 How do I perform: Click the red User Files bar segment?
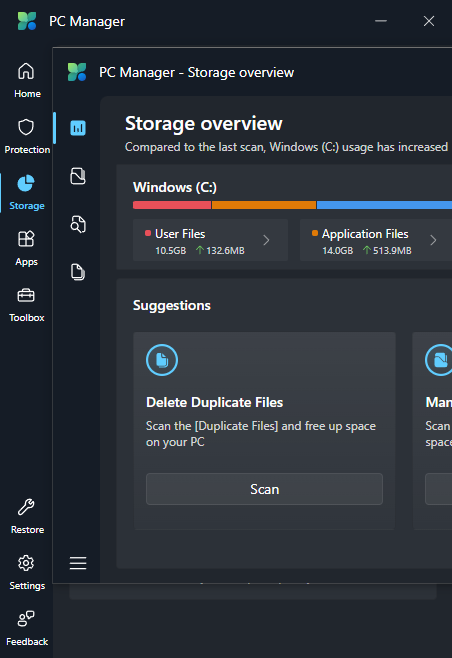point(172,205)
